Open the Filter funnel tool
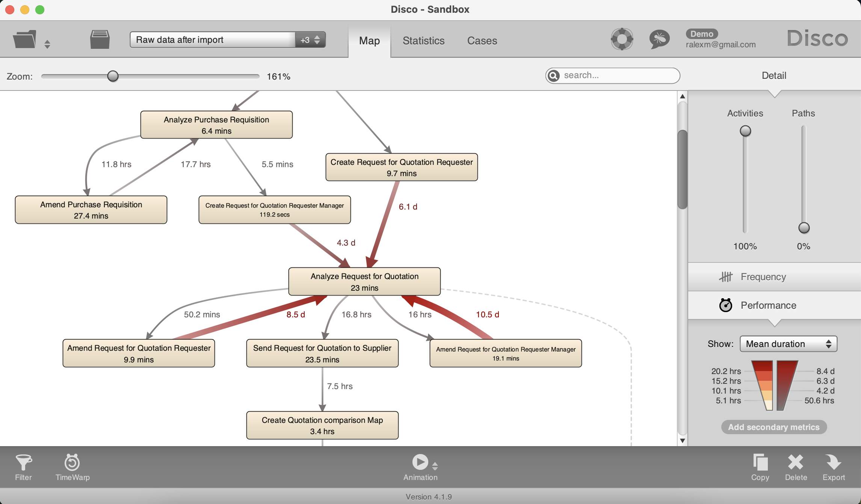The height and width of the screenshot is (504, 861). pos(23,467)
